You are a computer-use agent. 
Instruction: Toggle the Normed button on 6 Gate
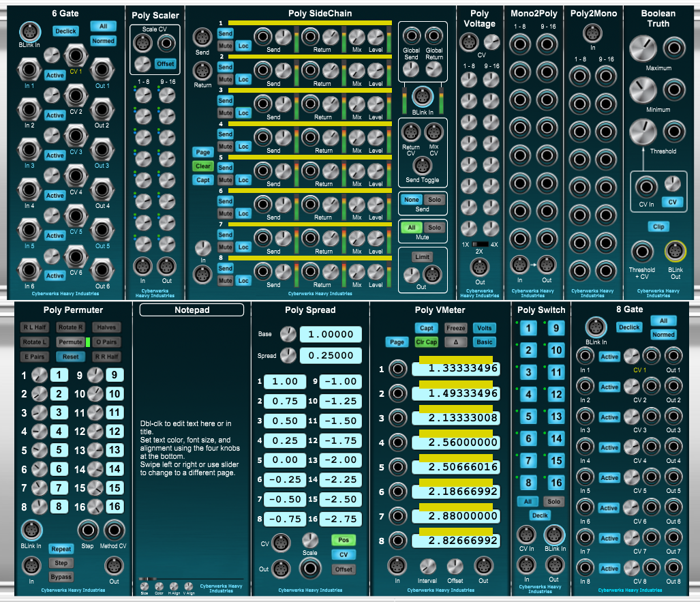click(103, 41)
